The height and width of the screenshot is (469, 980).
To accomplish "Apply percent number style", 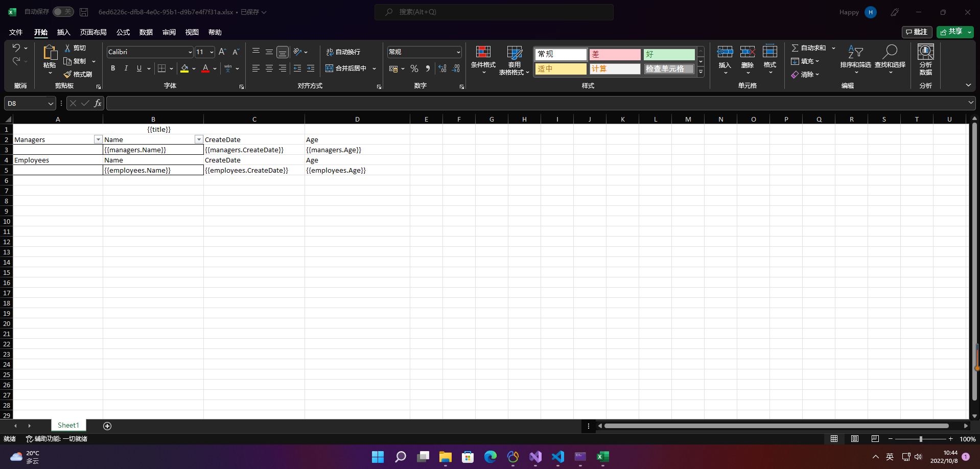I will click(x=414, y=68).
